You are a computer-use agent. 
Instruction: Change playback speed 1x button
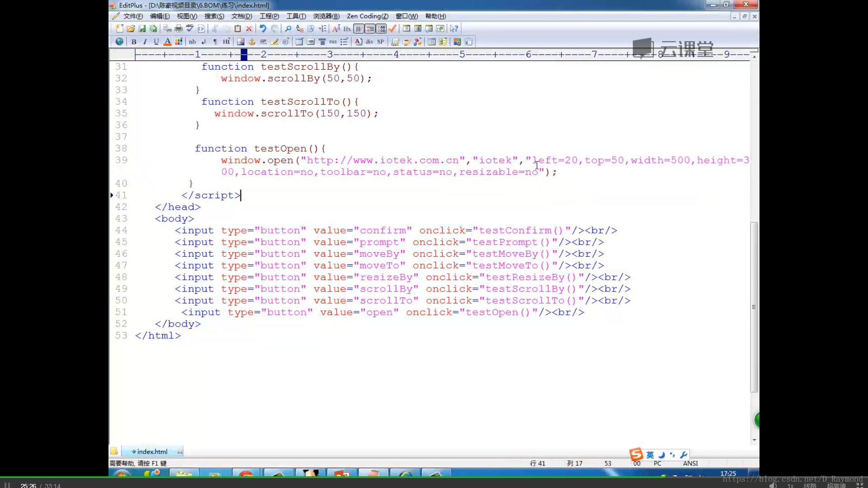[x=790, y=486]
